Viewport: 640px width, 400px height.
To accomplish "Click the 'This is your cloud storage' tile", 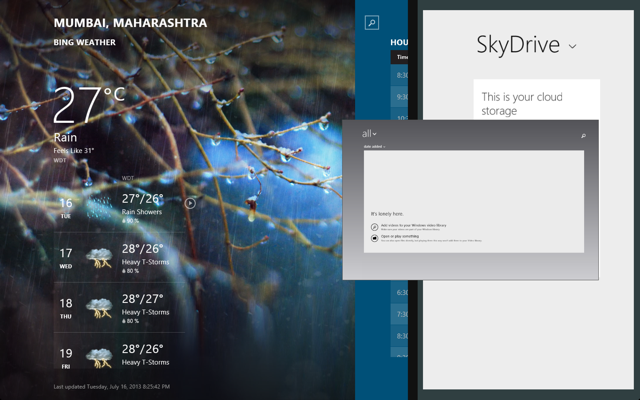I will (536, 100).
